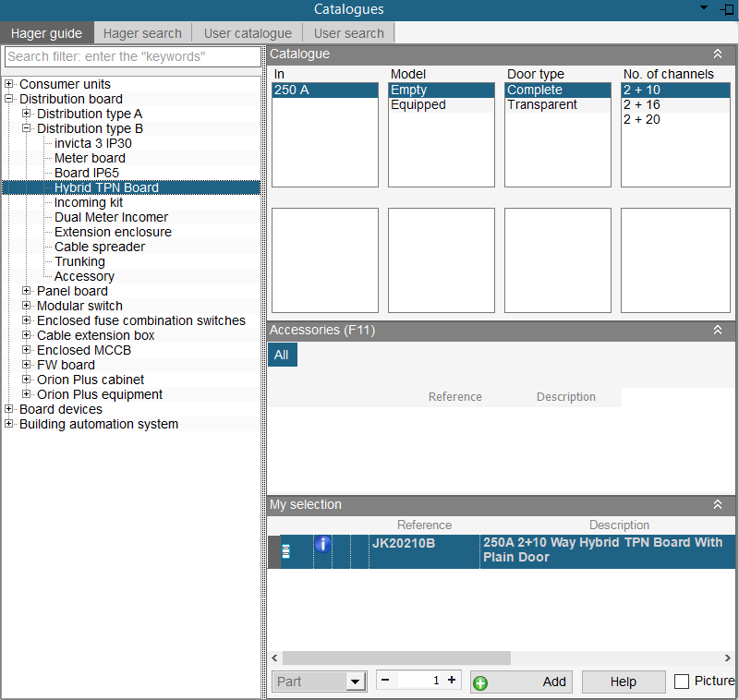Check the Picture checkbox
Screen dimensions: 739x700
[x=681, y=681]
